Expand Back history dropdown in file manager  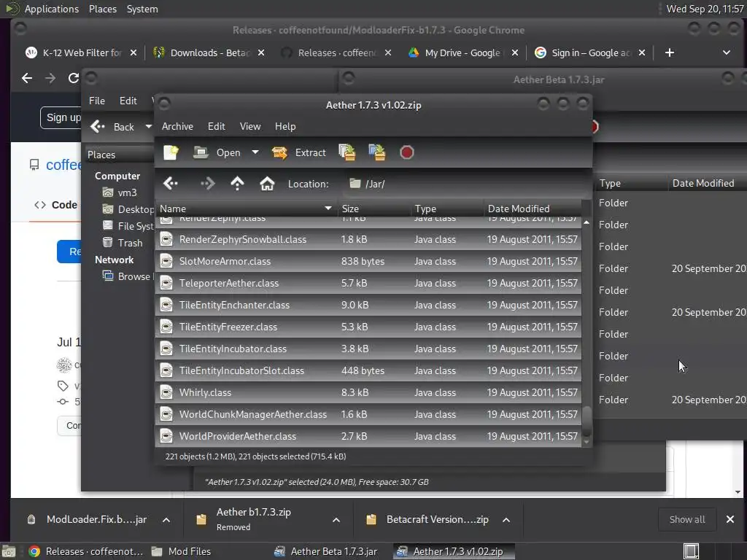tap(148, 127)
